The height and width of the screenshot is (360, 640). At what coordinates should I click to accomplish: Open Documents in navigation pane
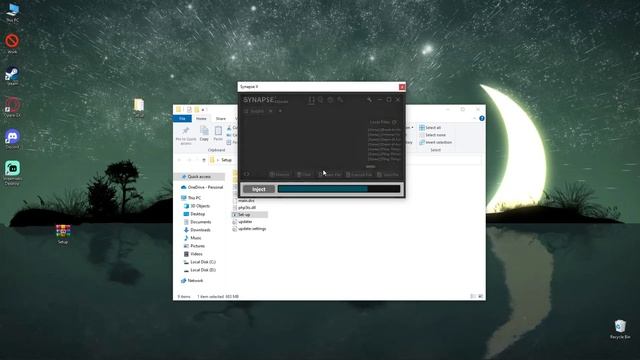pos(198,222)
